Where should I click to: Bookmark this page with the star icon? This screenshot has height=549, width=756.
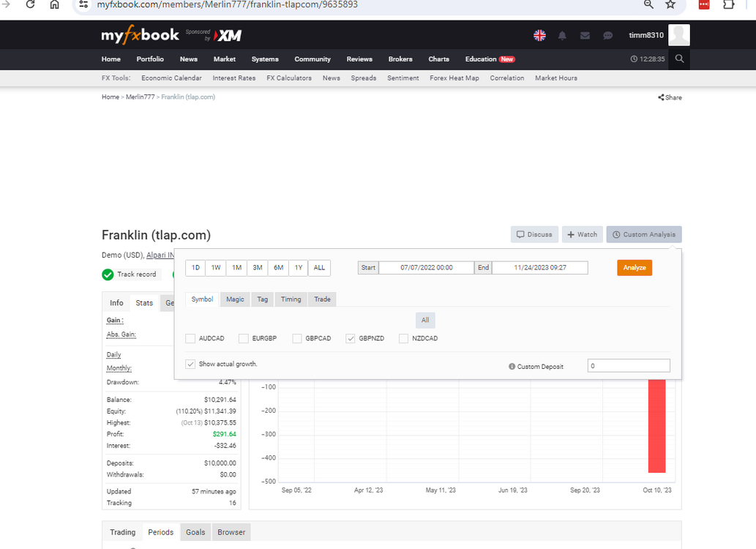(670, 4)
